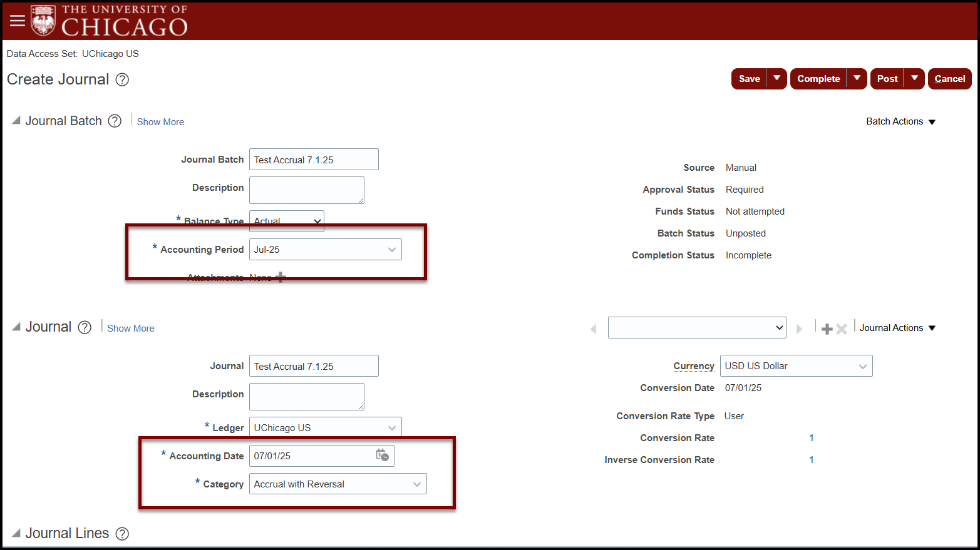This screenshot has width=980, height=550.
Task: Edit the Journal Batch name field
Action: (314, 159)
